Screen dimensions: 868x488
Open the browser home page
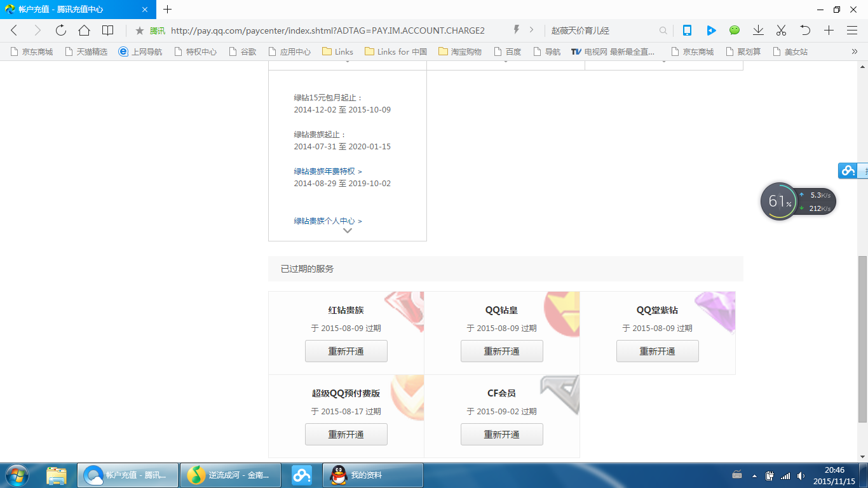pyautogui.click(x=84, y=30)
